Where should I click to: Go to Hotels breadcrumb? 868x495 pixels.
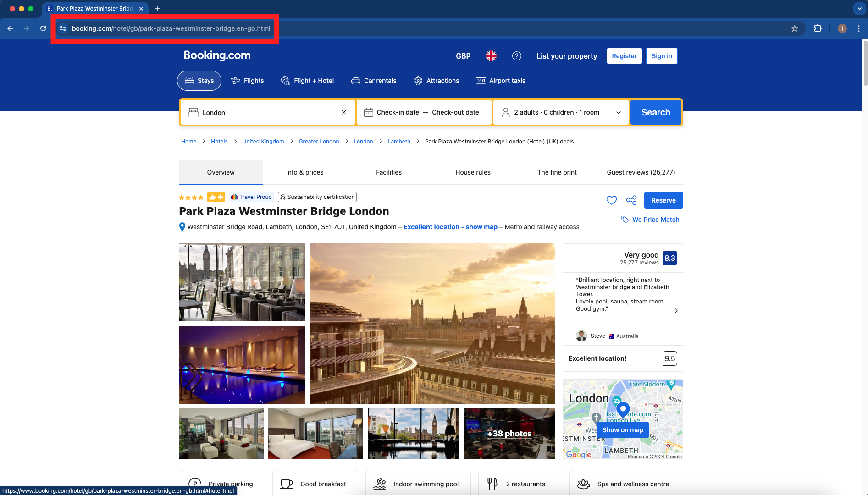pyautogui.click(x=219, y=142)
